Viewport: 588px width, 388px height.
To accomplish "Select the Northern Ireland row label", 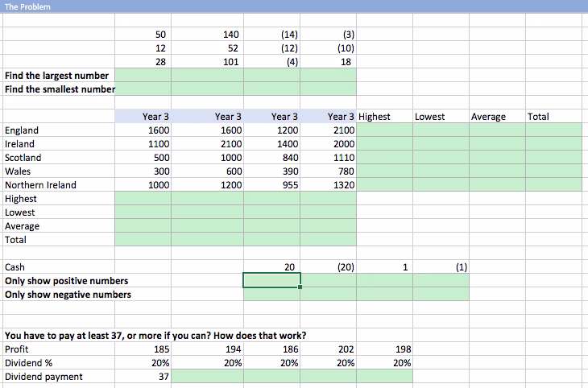I will click(x=59, y=185).
